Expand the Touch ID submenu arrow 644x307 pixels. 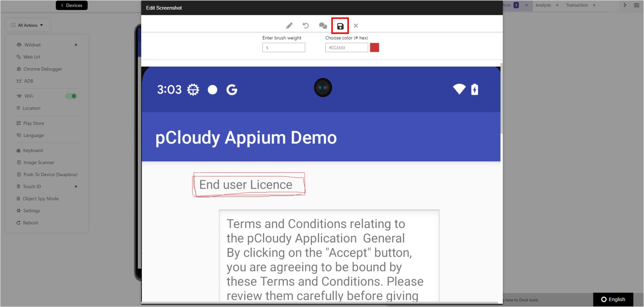tap(76, 186)
